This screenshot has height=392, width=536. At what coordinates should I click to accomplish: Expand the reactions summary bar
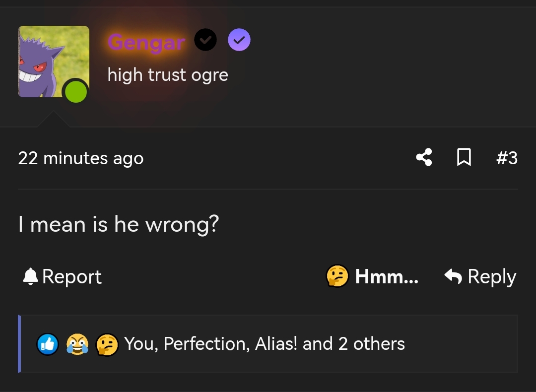[268, 343]
